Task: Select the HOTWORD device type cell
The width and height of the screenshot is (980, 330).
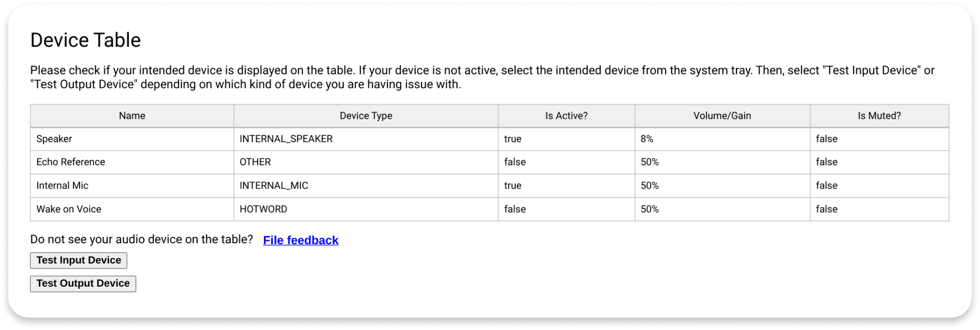Action: [263, 209]
